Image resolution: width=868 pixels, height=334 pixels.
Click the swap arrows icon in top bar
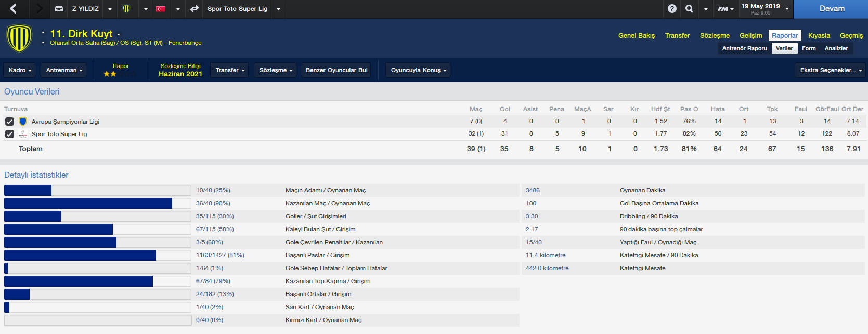coord(195,9)
